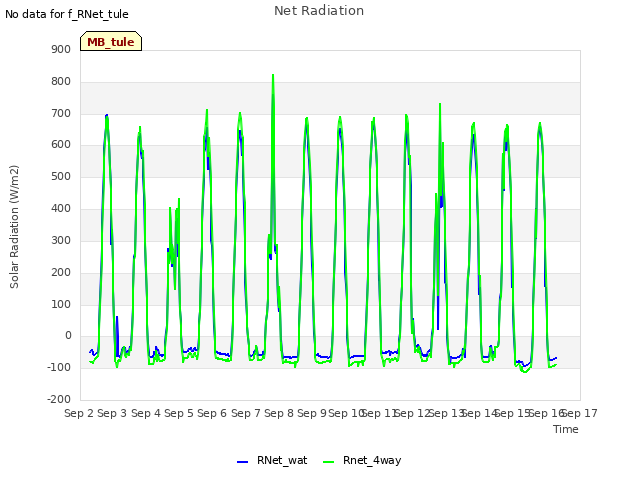
Task: Click the Solar Radiation (W/m2) axis label
Action: pos(14,227)
